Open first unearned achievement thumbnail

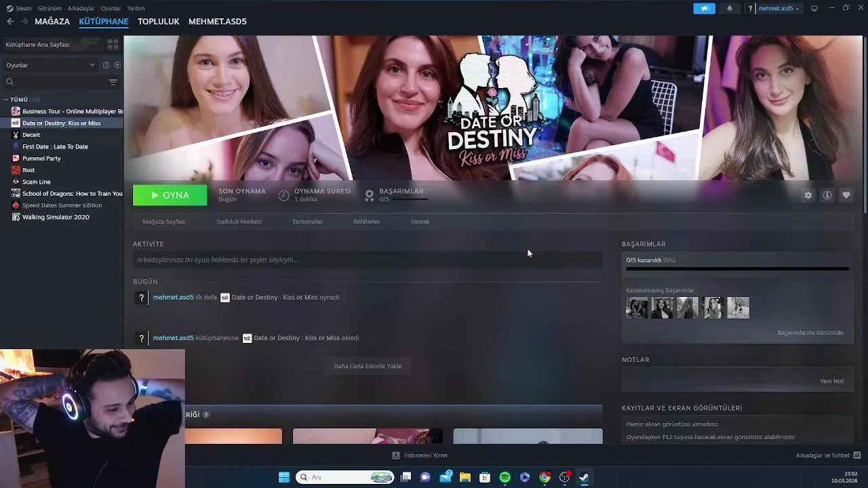tap(637, 308)
